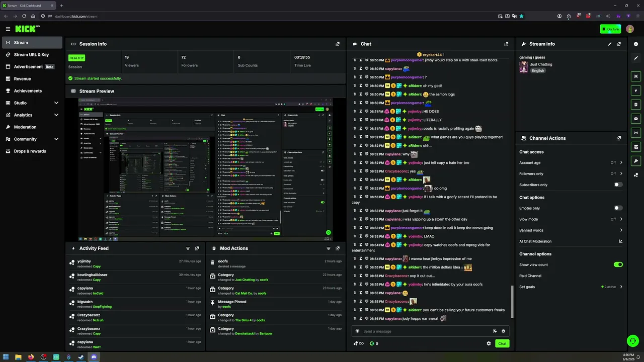The image size is (644, 362).
Task: Open Discord from the Windows taskbar
Action: (x=94, y=357)
